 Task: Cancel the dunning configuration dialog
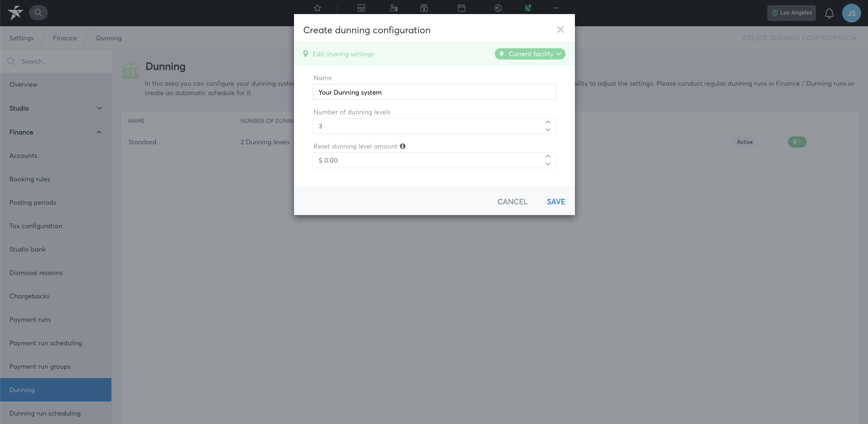tap(512, 201)
